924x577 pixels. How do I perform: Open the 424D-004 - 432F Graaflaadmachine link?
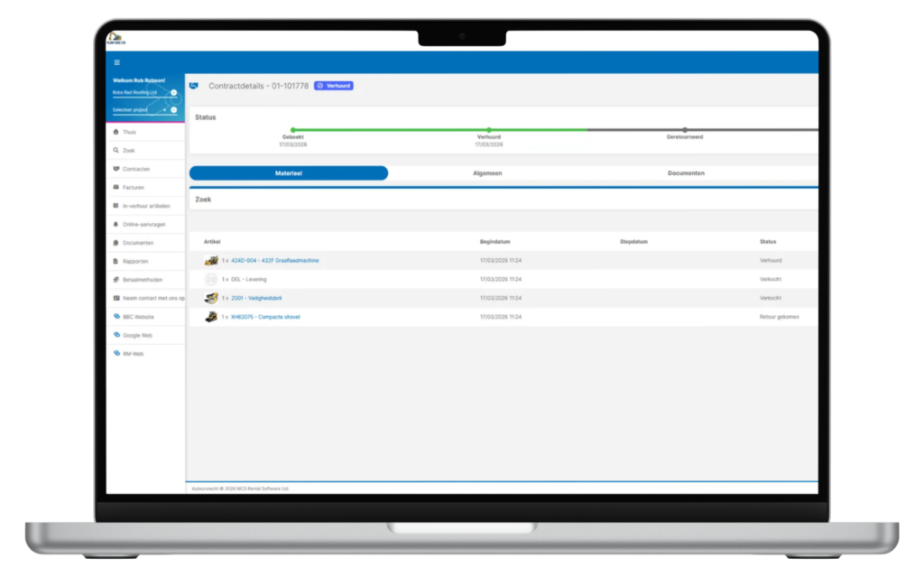274,260
